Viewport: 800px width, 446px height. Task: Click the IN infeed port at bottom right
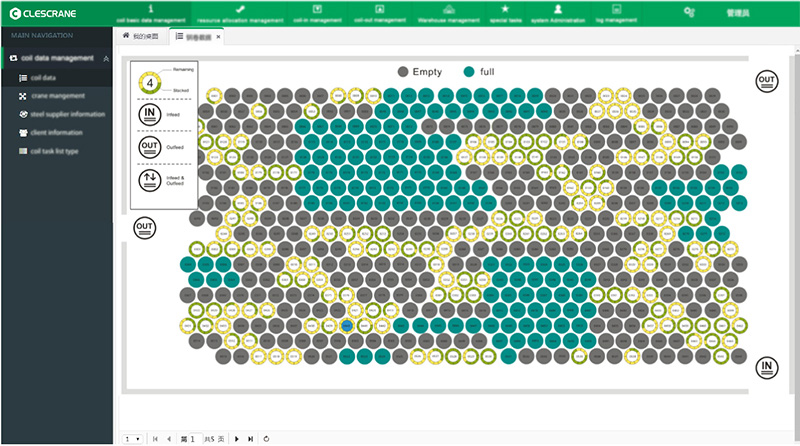coord(767,367)
